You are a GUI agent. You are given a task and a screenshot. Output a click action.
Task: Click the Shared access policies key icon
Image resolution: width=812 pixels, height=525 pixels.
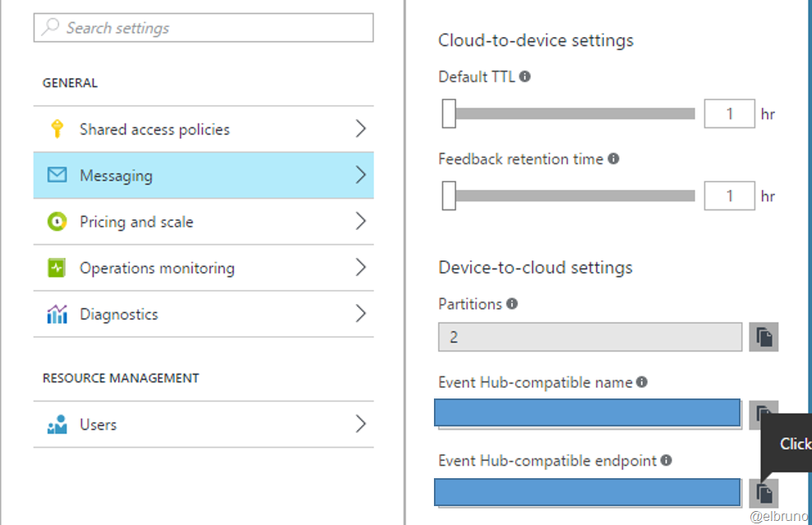click(57, 129)
